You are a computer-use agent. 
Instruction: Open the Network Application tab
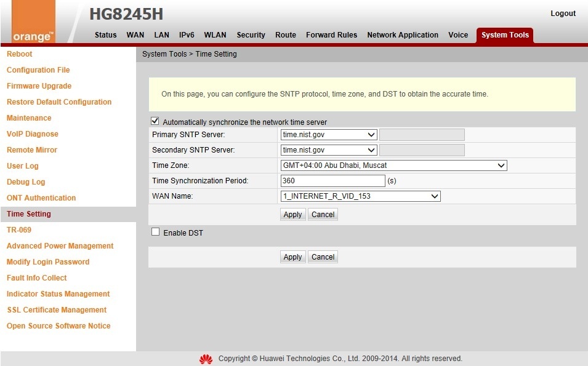pyautogui.click(x=403, y=35)
